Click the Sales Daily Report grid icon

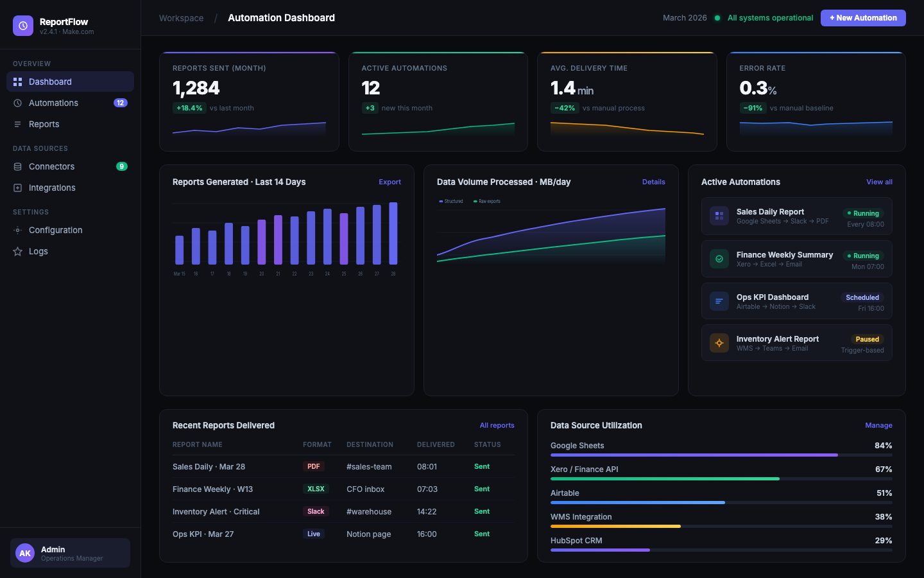(719, 216)
